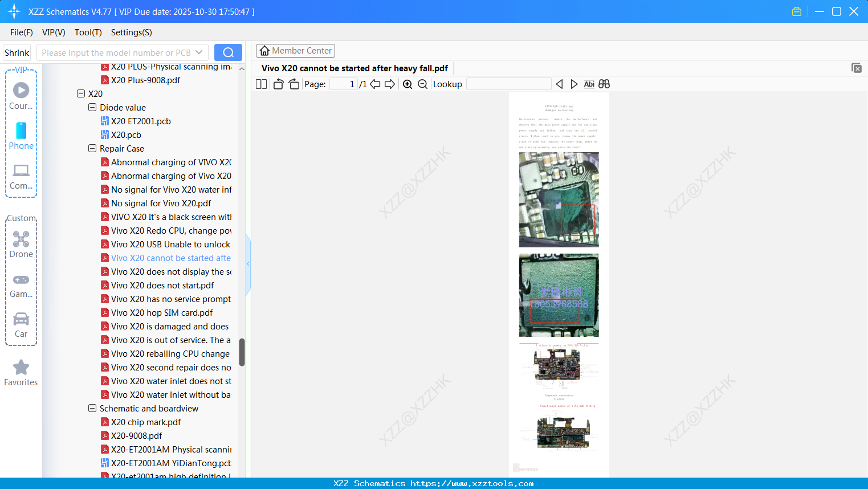
Task: Go to the previous page arrow
Action: pyautogui.click(x=375, y=84)
